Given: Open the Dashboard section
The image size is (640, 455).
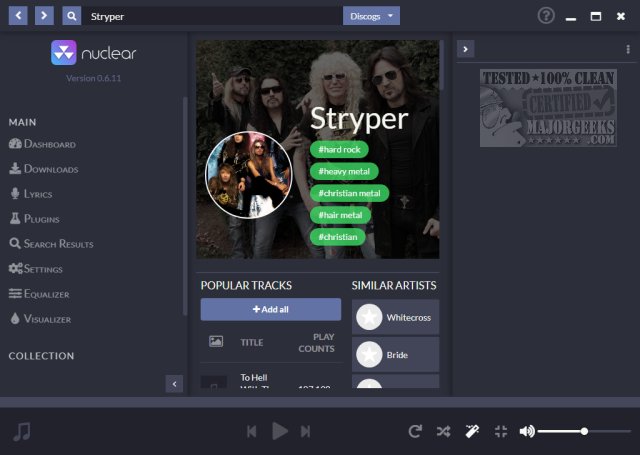Looking at the screenshot, I should [x=42, y=144].
